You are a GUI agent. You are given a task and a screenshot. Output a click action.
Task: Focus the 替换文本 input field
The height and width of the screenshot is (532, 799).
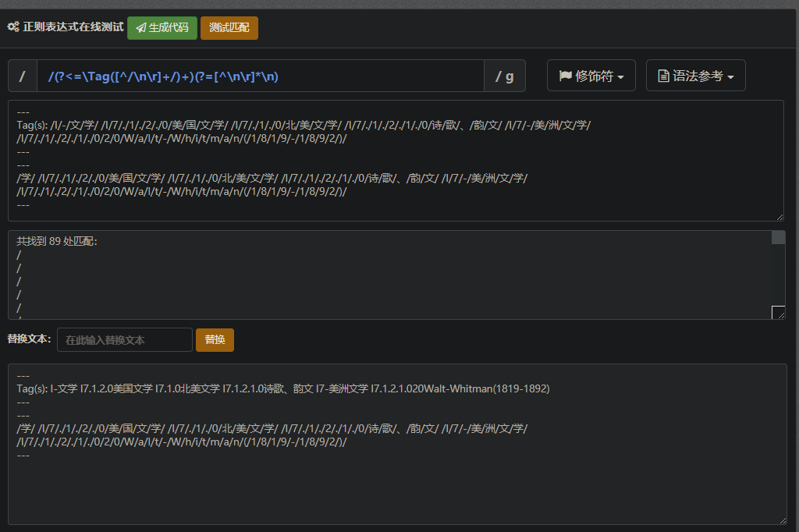[x=125, y=340]
